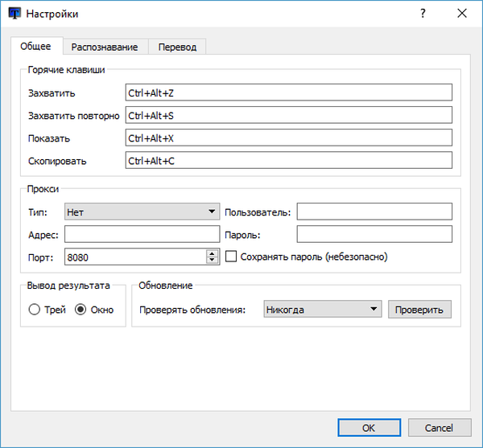
Task: Click the Захватить hotkey field
Action: [288, 93]
